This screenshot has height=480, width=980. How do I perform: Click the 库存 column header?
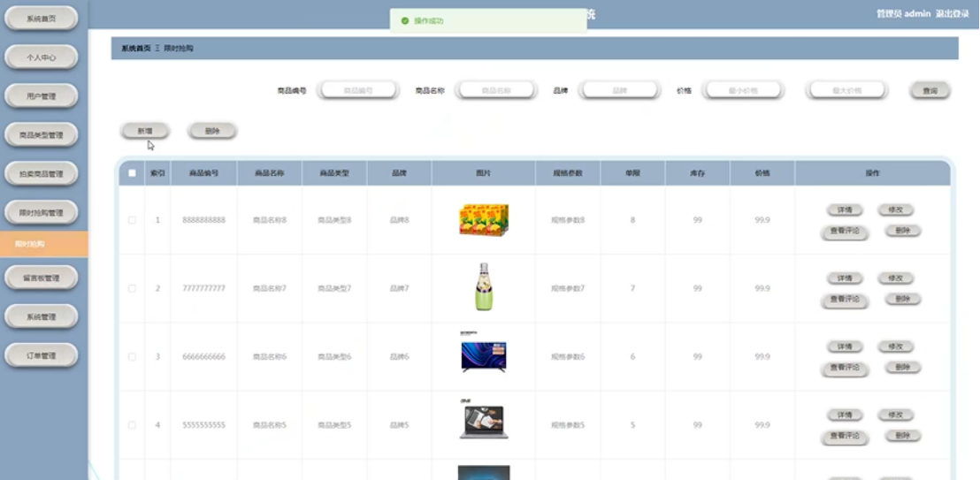tap(698, 173)
